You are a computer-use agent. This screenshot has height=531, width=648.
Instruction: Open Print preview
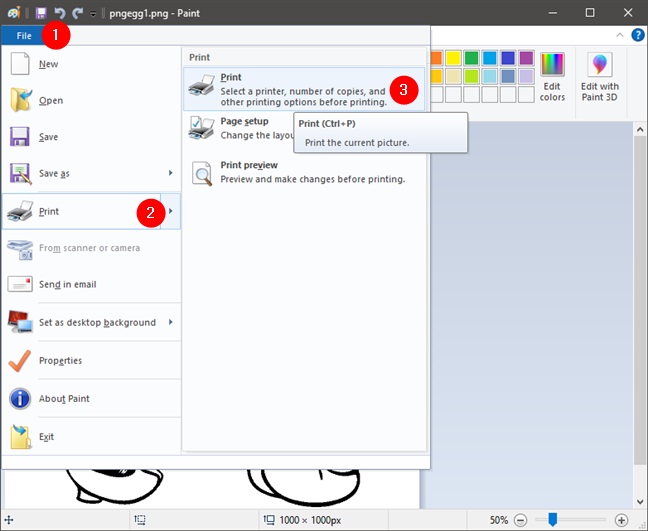coord(304,172)
